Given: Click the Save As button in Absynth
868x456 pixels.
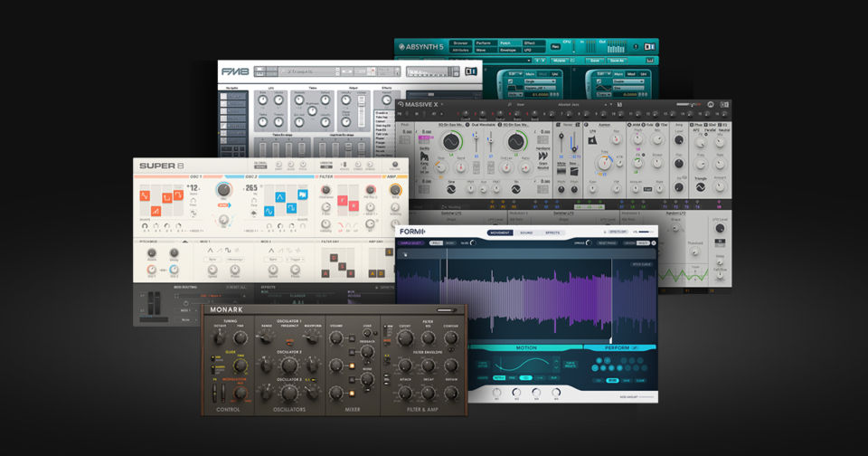Looking at the screenshot, I should (618, 61).
